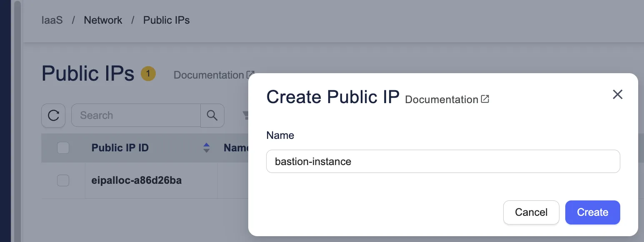Close the Create Public IP dialog with X
644x242 pixels.
[x=617, y=94]
